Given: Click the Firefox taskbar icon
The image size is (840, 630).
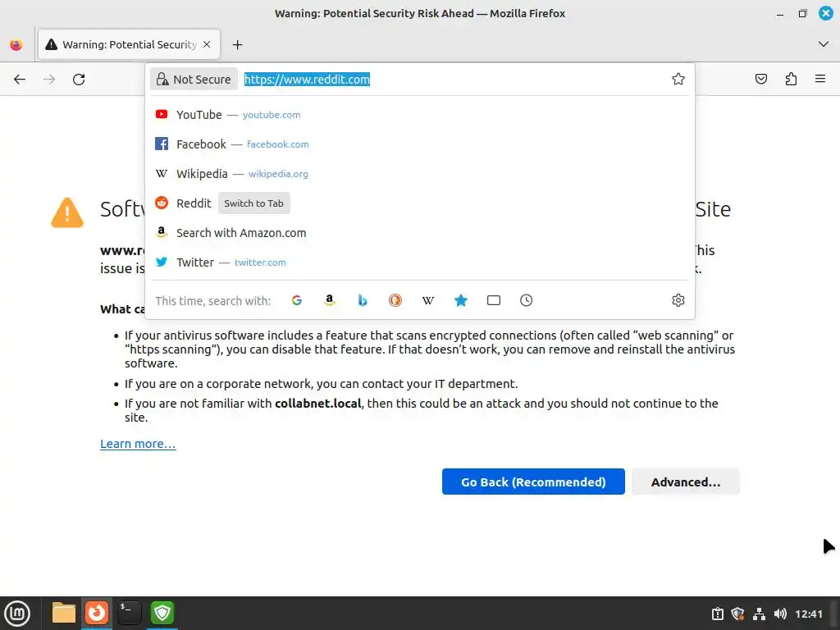Looking at the screenshot, I should tap(97, 613).
